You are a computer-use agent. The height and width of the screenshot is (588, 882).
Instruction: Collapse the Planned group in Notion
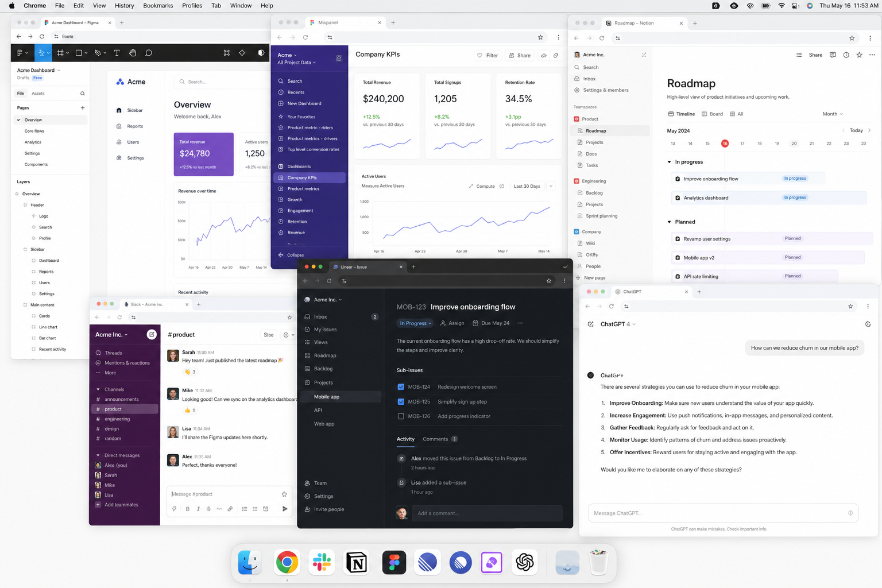670,222
